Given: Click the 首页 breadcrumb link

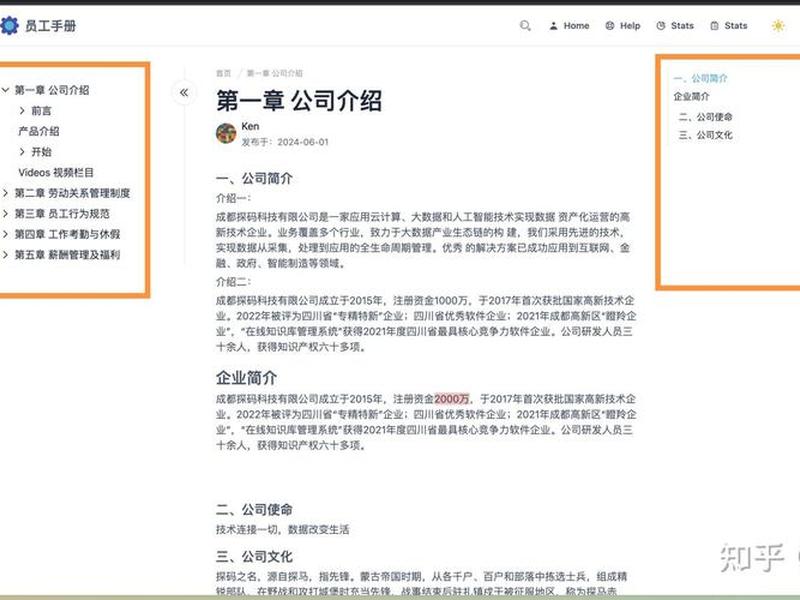Looking at the screenshot, I should (x=223, y=73).
